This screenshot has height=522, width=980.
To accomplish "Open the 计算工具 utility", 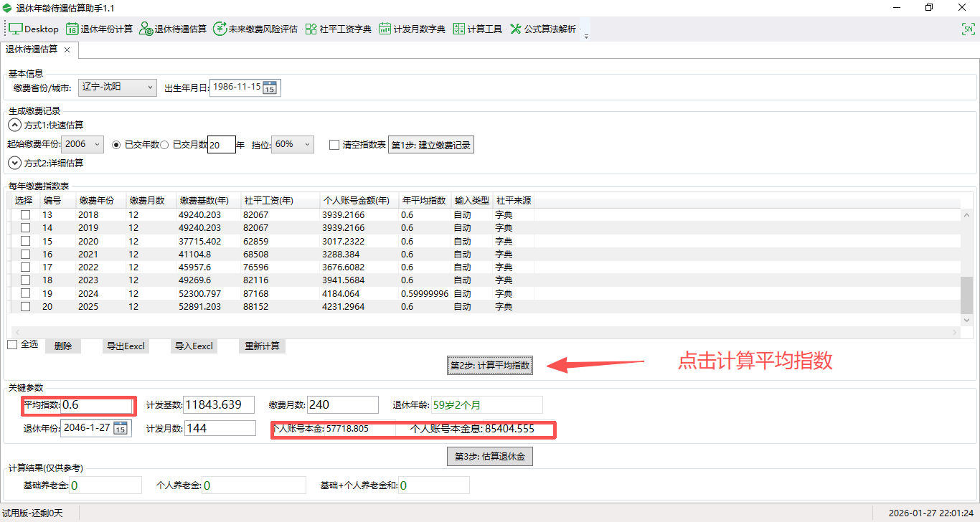I will (x=477, y=29).
